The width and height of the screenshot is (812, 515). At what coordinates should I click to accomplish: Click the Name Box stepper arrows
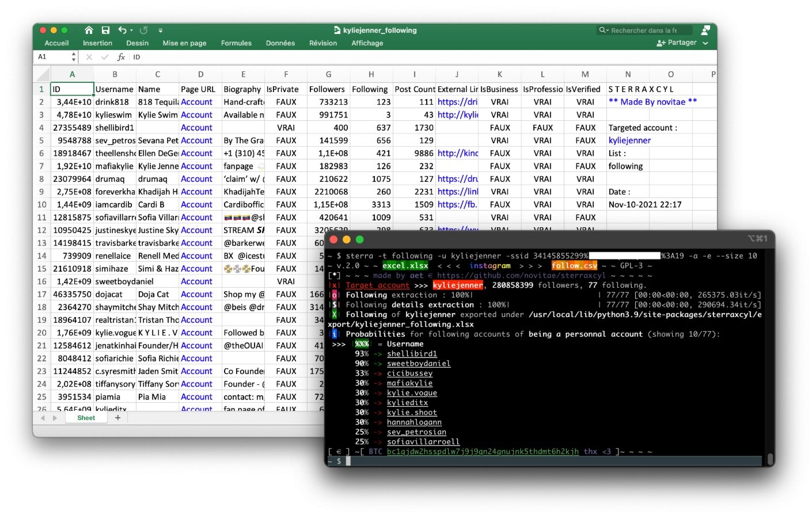click(x=74, y=57)
